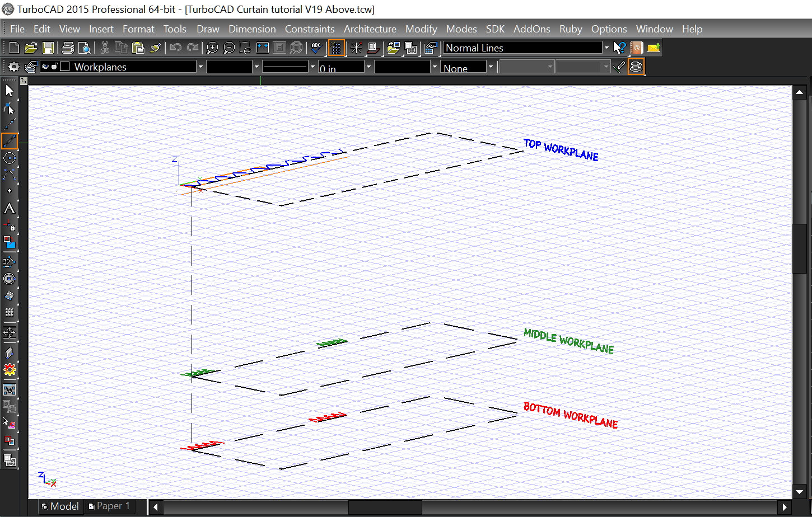Open the Ruby menu
812x517 pixels.
click(x=571, y=29)
